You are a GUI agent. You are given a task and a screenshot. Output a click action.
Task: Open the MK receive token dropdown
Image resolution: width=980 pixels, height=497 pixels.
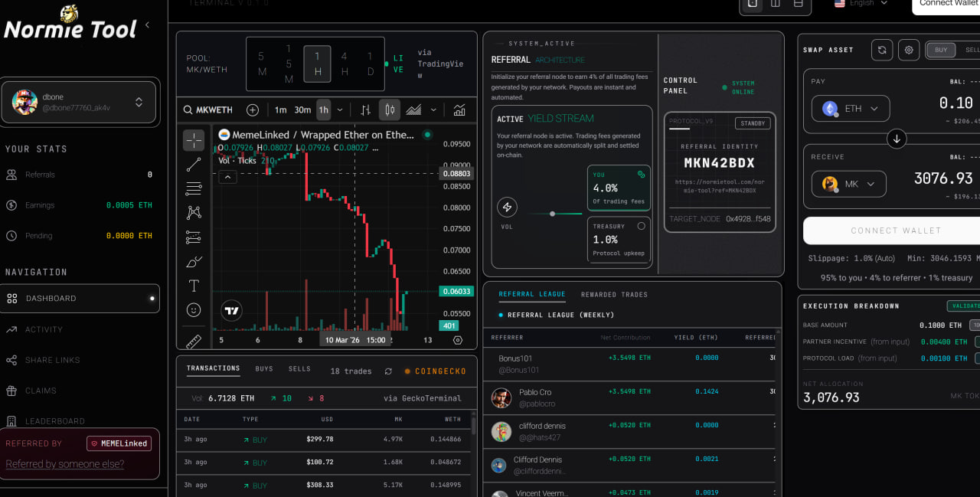pyautogui.click(x=848, y=184)
